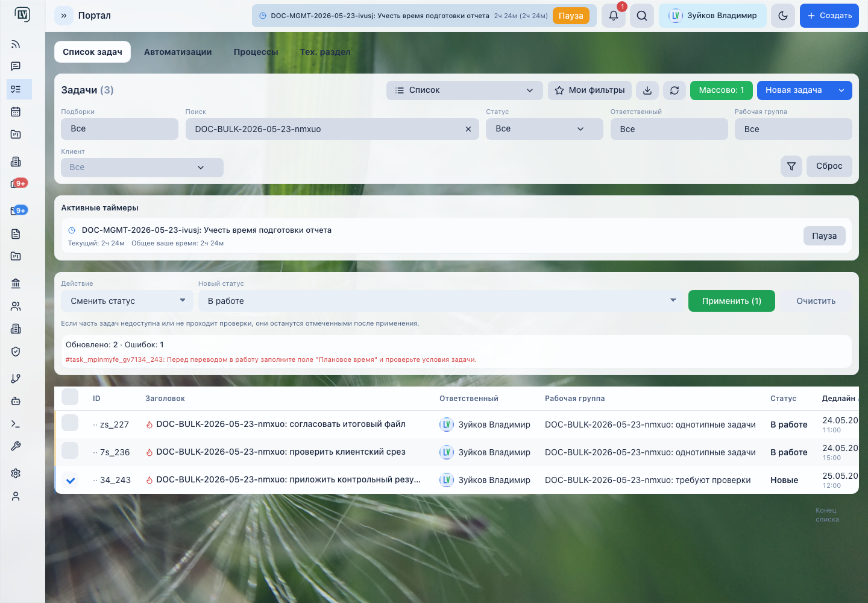The width and height of the screenshot is (868, 603).
Task: Open the settings gear in sidebar
Action: [x=16, y=473]
